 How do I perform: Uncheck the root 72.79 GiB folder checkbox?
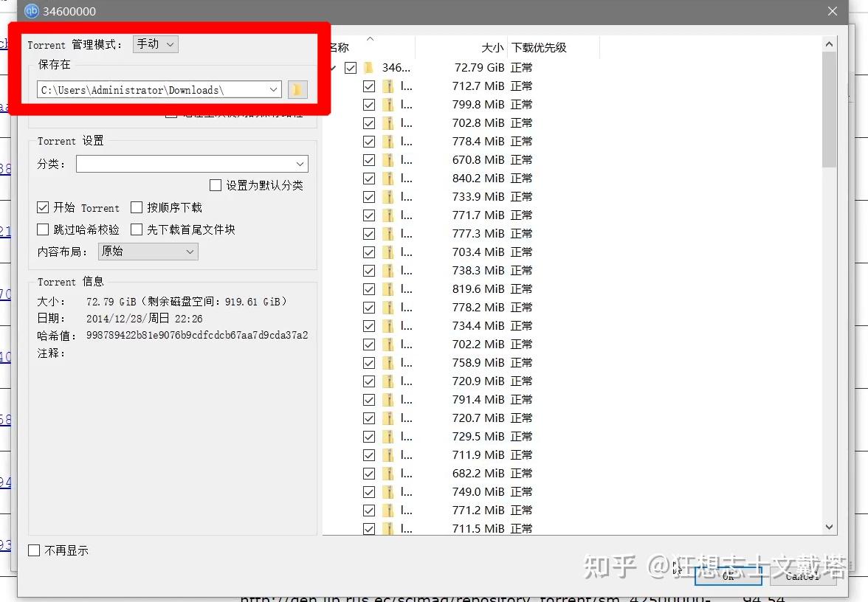click(351, 68)
